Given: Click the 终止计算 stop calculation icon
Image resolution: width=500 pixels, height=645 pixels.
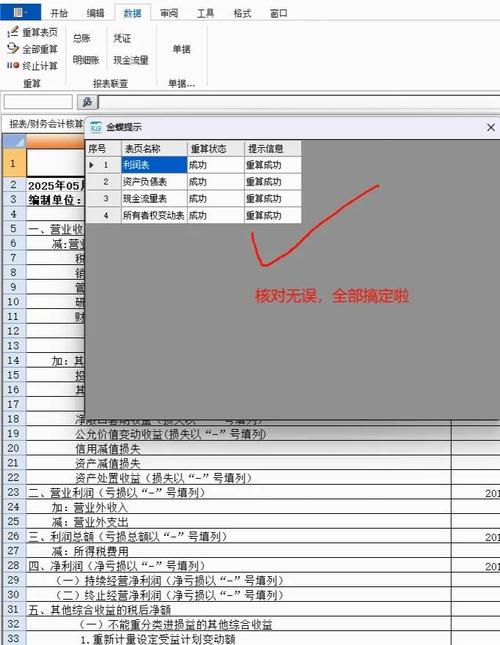Looking at the screenshot, I should [x=13, y=65].
